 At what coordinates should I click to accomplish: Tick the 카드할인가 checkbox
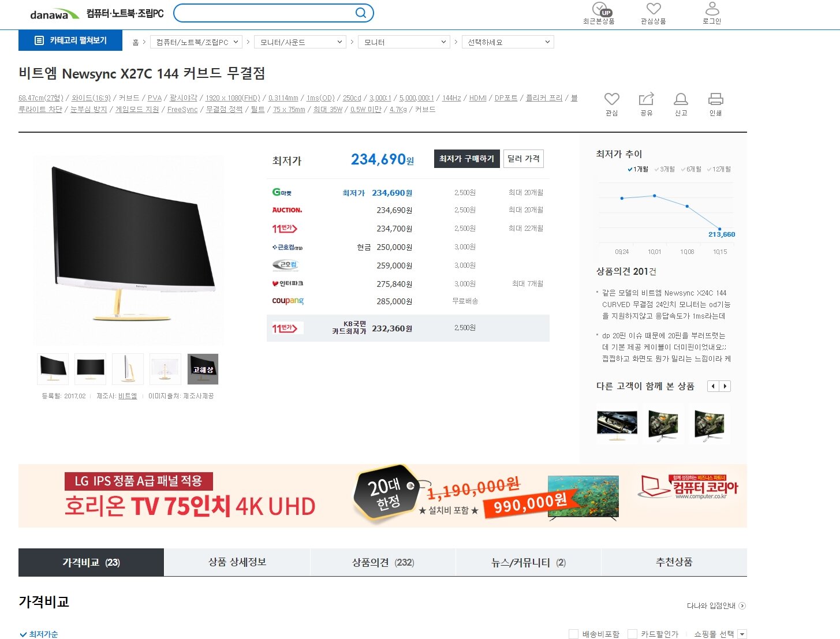(x=632, y=634)
